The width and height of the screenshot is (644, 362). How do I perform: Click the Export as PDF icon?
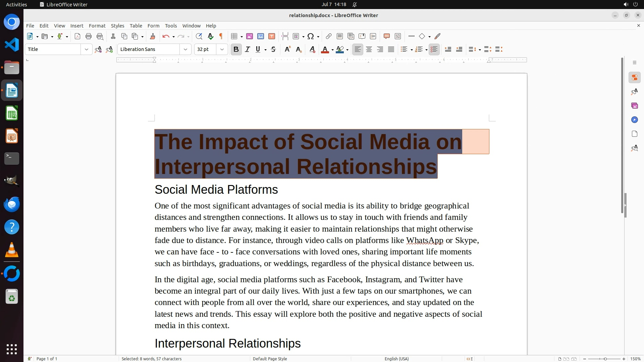(77, 36)
